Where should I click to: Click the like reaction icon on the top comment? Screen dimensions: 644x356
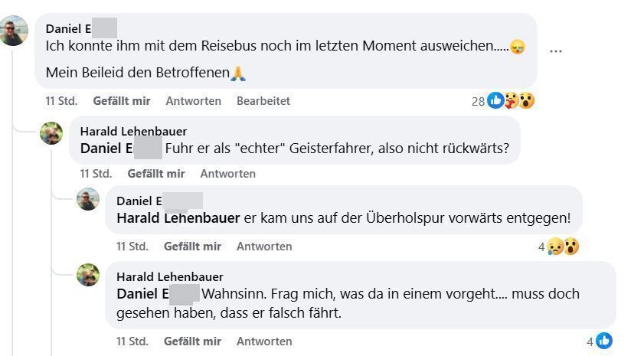(495, 100)
